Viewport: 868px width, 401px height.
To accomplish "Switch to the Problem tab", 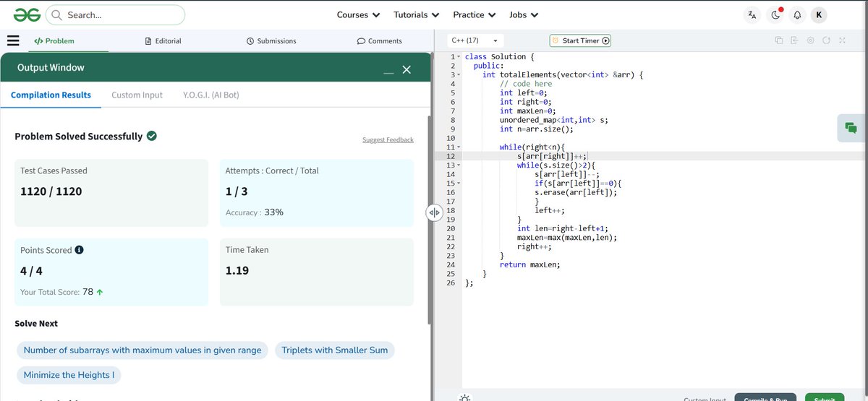I will click(x=54, y=41).
